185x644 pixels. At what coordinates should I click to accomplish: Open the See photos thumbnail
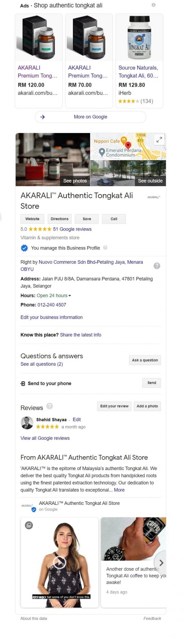click(53, 159)
